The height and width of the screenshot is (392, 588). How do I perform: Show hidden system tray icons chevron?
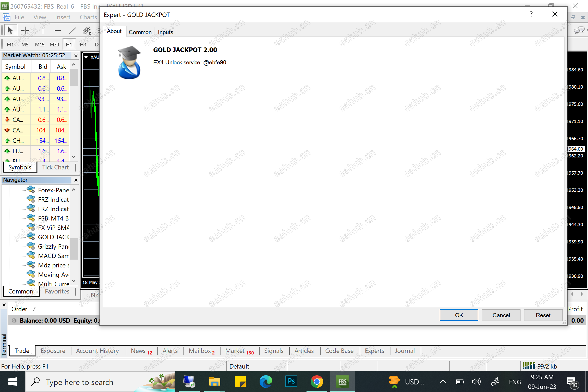coord(443,382)
